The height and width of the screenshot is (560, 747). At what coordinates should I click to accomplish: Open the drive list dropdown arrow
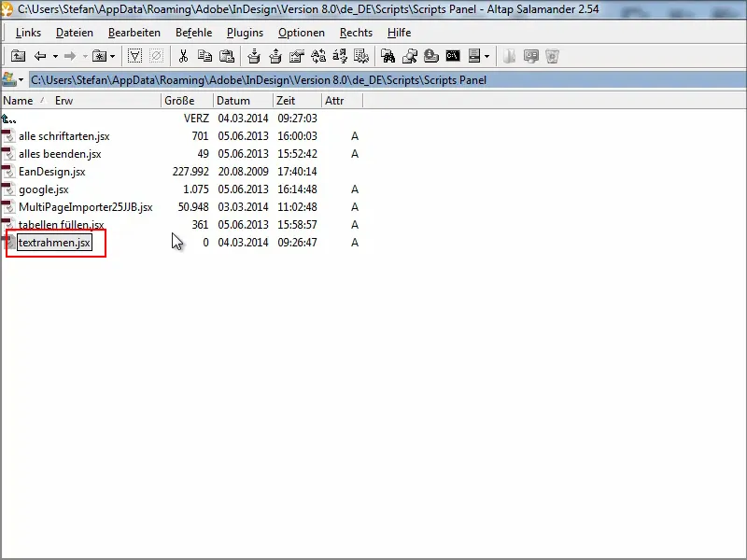tap(21, 80)
